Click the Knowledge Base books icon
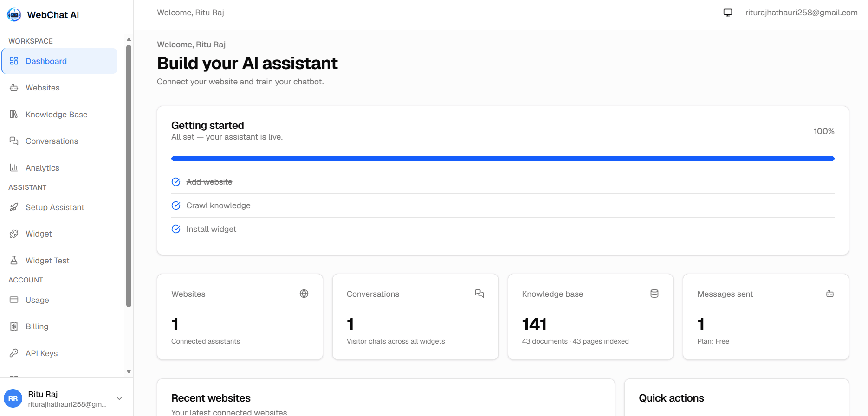 14,114
